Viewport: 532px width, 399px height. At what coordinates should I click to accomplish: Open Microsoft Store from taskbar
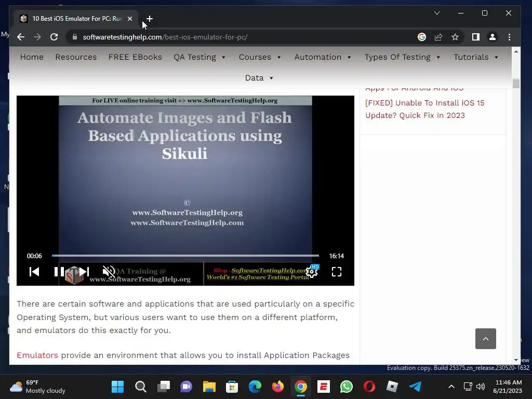coord(232,387)
